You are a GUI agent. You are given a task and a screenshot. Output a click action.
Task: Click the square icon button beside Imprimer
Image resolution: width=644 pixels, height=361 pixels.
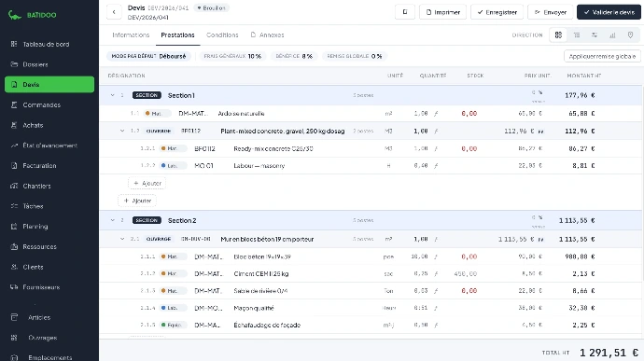(x=404, y=12)
